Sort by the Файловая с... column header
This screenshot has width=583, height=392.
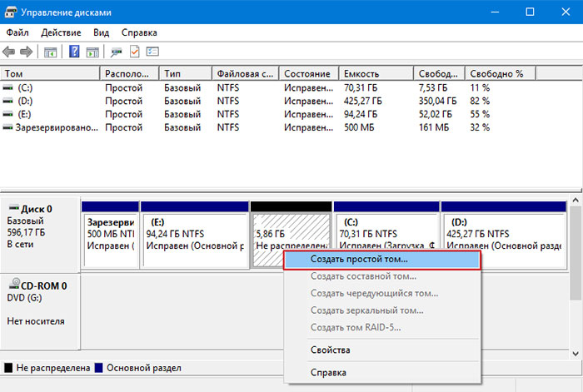[x=246, y=73]
